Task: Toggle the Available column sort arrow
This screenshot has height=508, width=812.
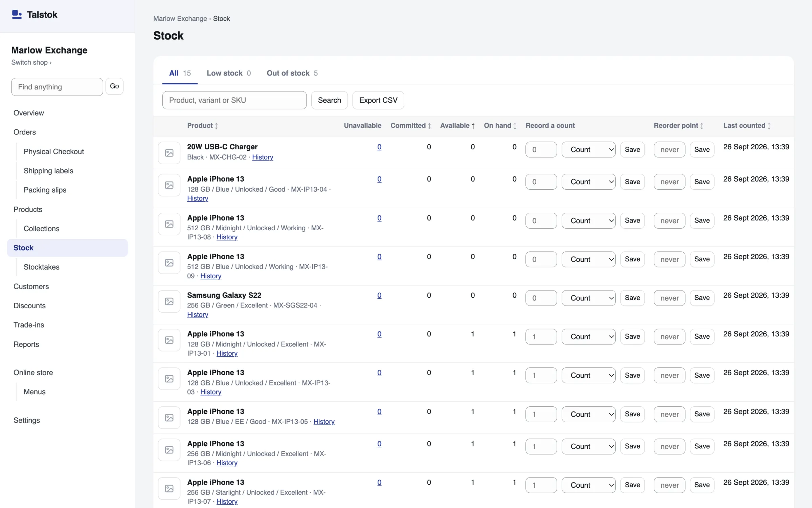Action: (473, 126)
